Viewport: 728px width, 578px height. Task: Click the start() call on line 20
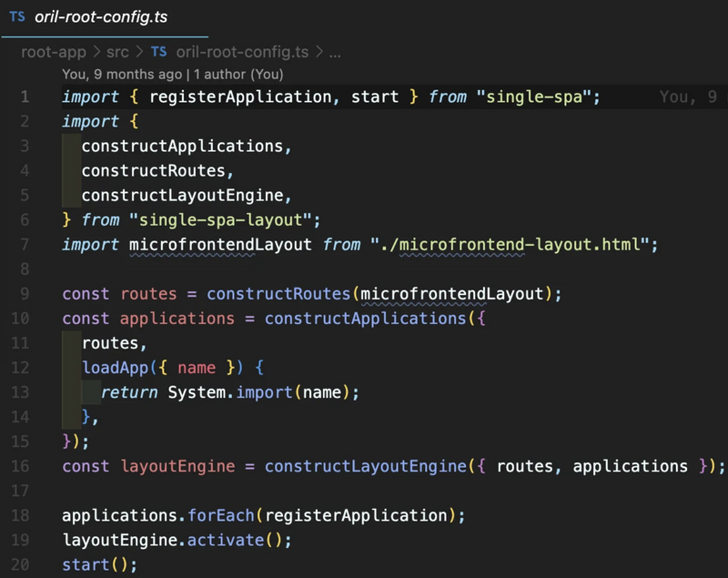coord(95,564)
